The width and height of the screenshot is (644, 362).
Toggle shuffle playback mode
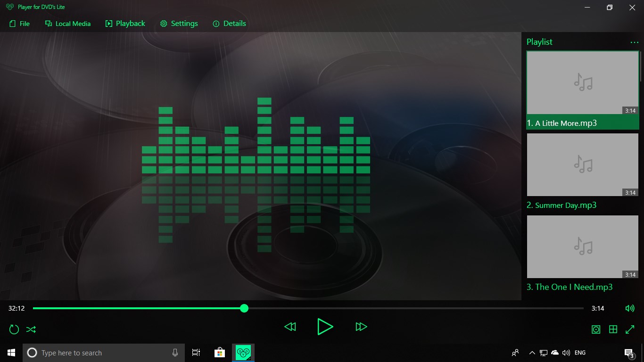(31, 329)
